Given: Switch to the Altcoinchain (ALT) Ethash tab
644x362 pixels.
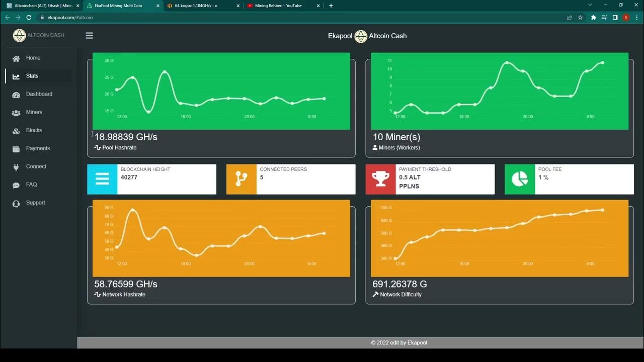Looking at the screenshot, I should pos(42,6).
